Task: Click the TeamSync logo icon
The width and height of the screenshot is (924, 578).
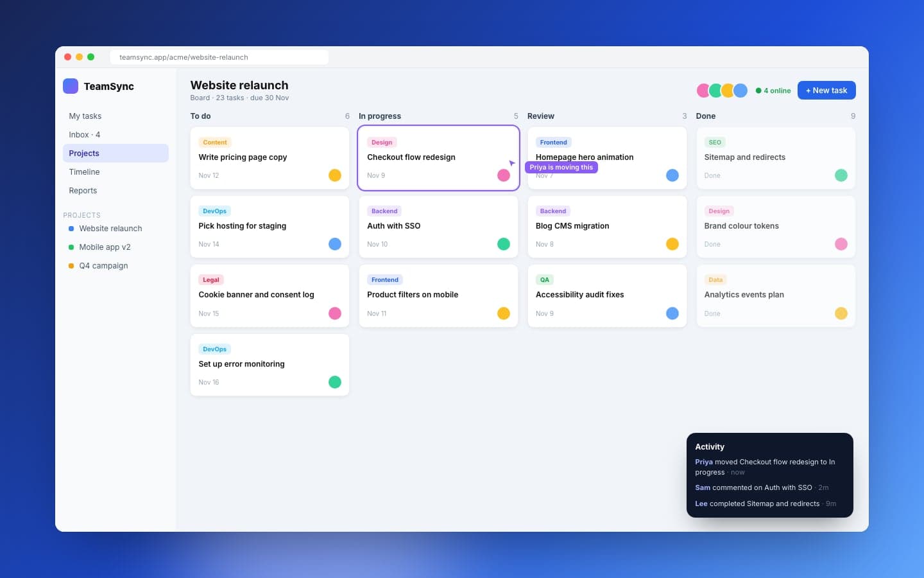Action: (x=71, y=86)
